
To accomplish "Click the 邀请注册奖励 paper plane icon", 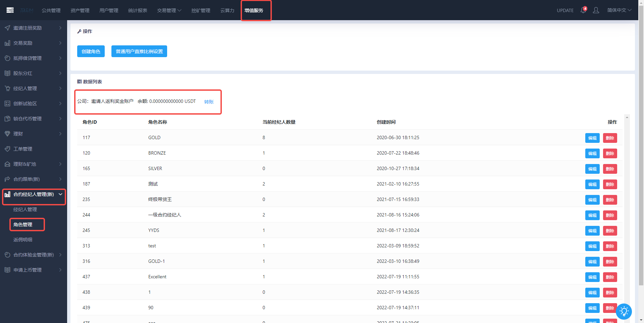I will click(7, 28).
